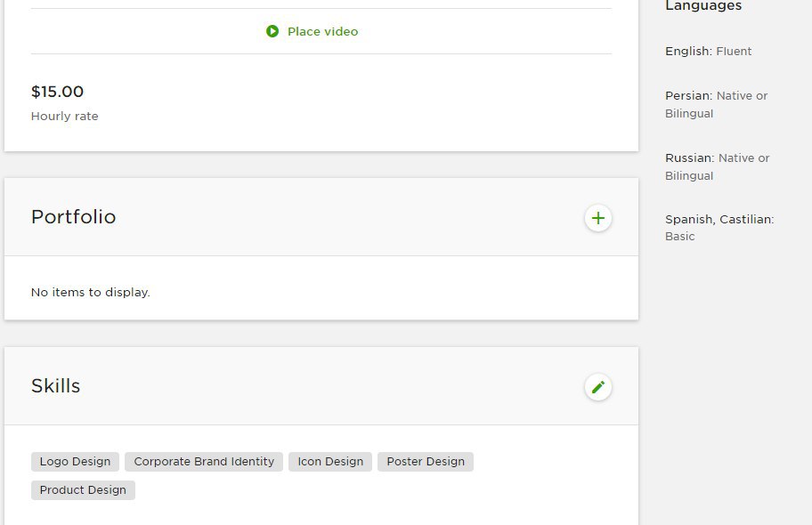The width and height of the screenshot is (812, 525).
Task: Select the Spanish, Castilian language label
Action: 719,220
